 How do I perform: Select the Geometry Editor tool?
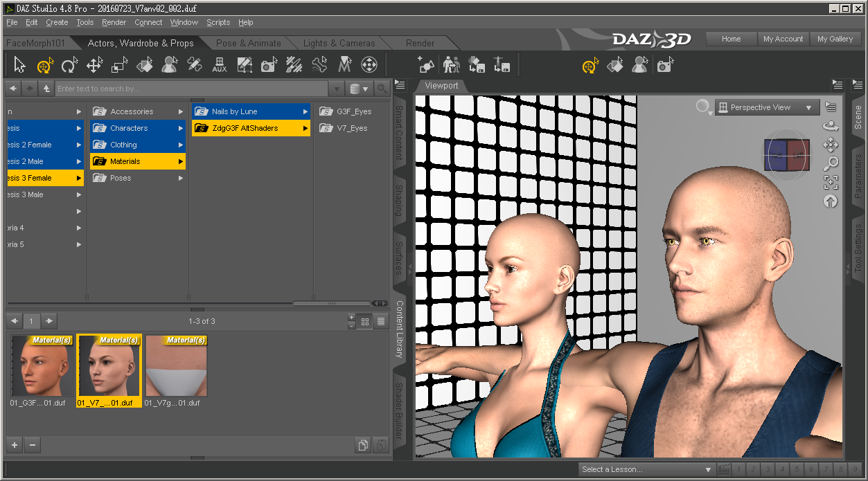click(245, 66)
